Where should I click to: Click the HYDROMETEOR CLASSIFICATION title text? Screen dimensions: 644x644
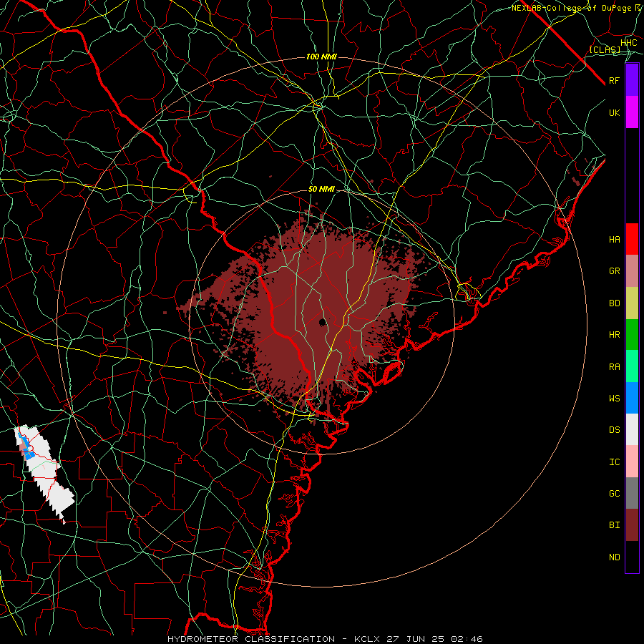pos(251,639)
